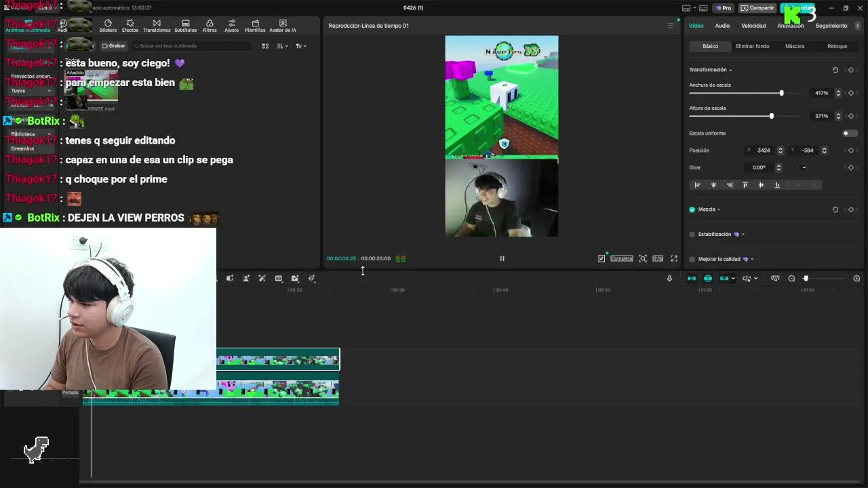Open the preview aspect ratio icon

pos(658,258)
